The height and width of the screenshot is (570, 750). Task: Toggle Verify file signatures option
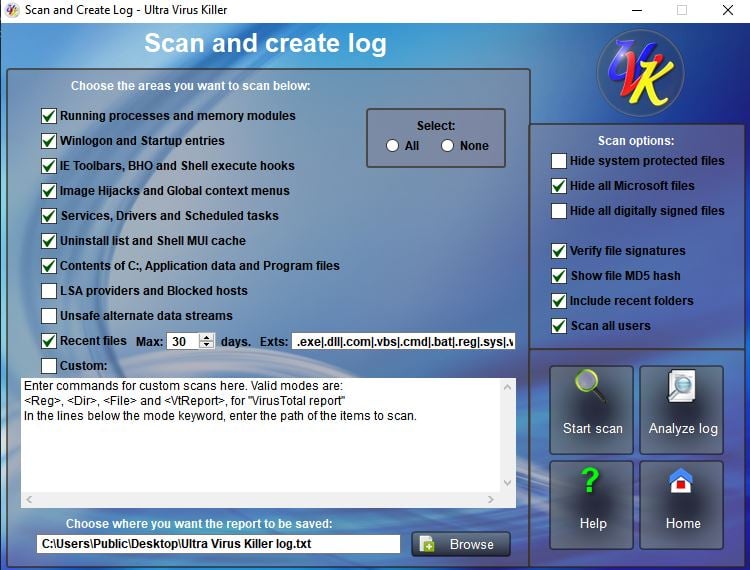pyautogui.click(x=559, y=251)
